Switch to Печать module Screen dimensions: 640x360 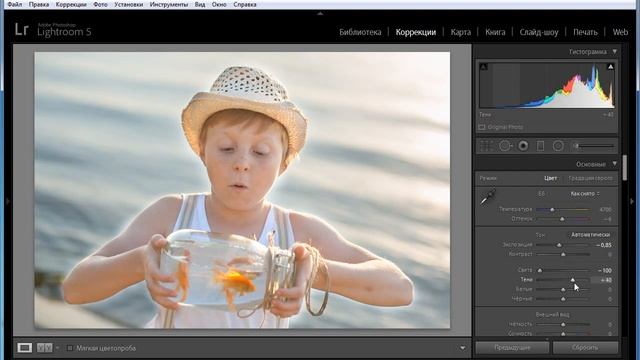point(585,32)
